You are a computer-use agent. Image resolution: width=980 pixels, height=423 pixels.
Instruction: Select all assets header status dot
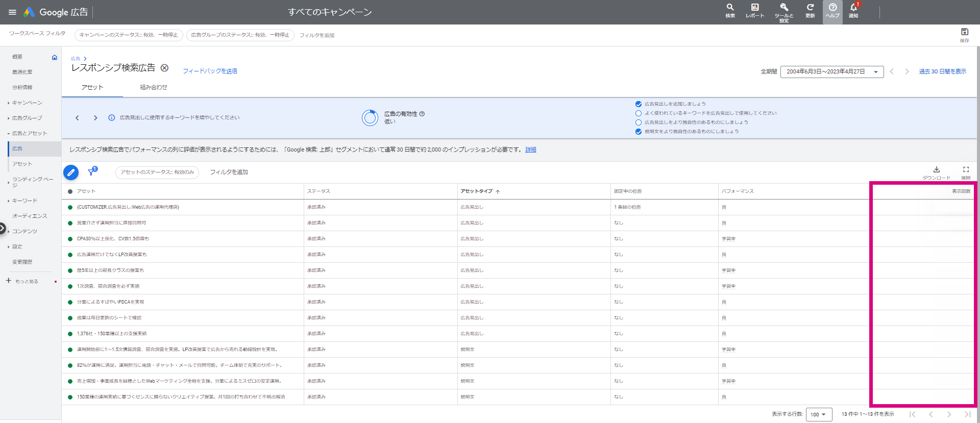[70, 191]
